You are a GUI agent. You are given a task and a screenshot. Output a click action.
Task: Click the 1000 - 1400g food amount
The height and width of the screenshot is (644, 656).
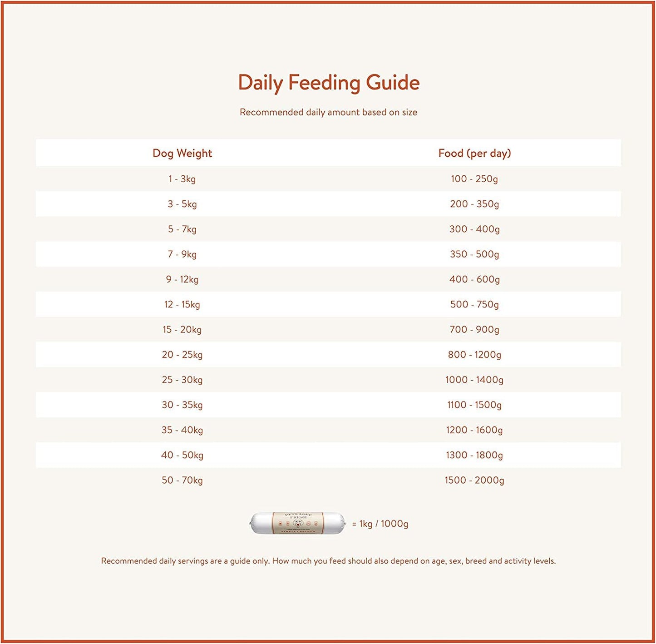pos(474,380)
